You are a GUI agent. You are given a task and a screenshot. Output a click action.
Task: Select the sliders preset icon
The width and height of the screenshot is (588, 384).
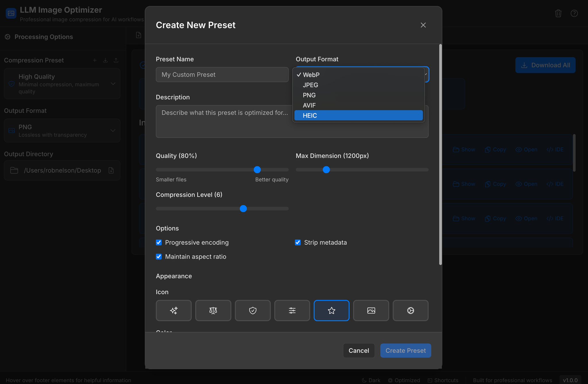[x=292, y=310]
